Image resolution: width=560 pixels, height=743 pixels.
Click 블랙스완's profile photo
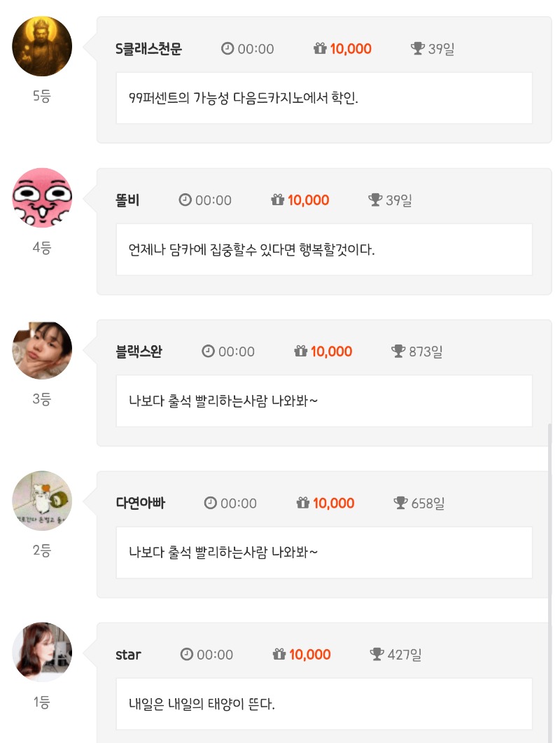point(42,349)
